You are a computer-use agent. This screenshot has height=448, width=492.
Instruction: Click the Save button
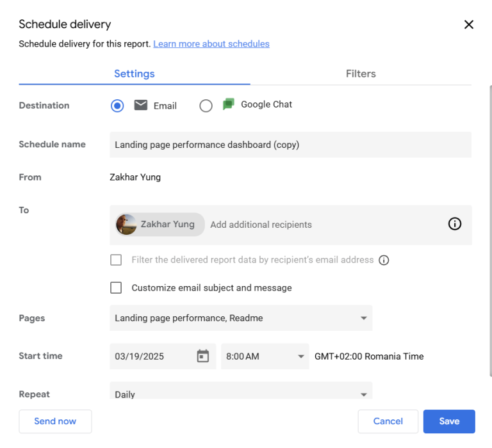[449, 421]
